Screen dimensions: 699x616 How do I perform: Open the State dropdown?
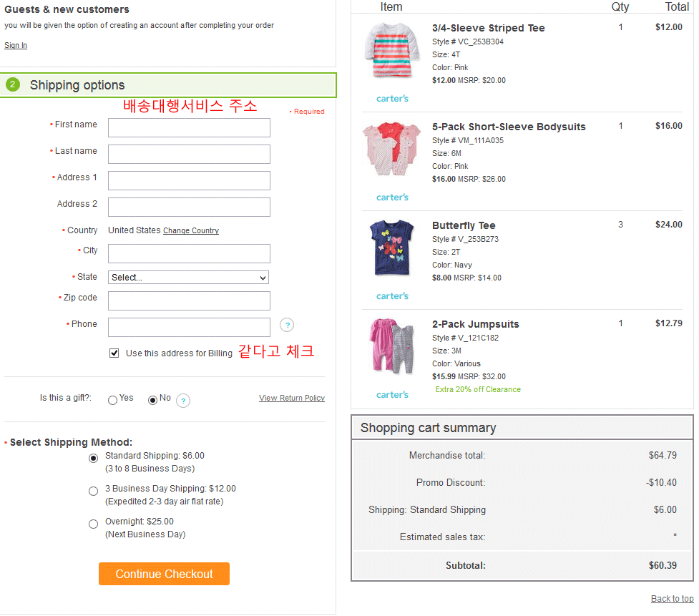(188, 278)
